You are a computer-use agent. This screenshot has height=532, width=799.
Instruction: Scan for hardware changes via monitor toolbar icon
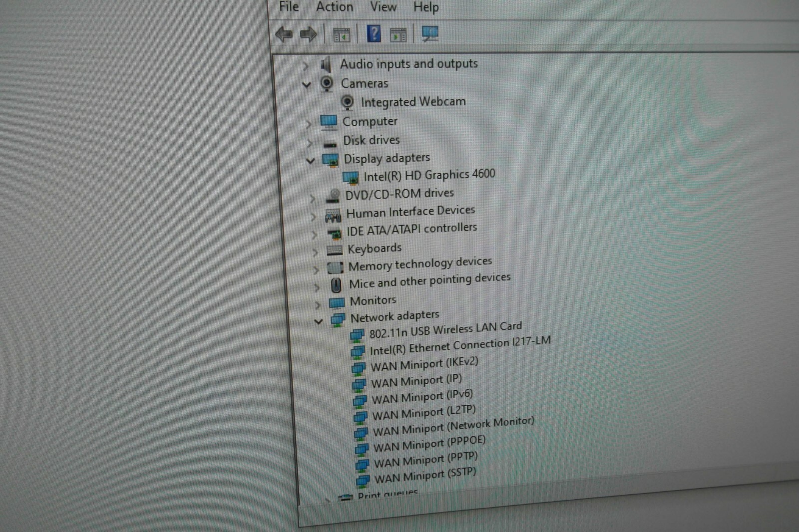pyautogui.click(x=430, y=34)
